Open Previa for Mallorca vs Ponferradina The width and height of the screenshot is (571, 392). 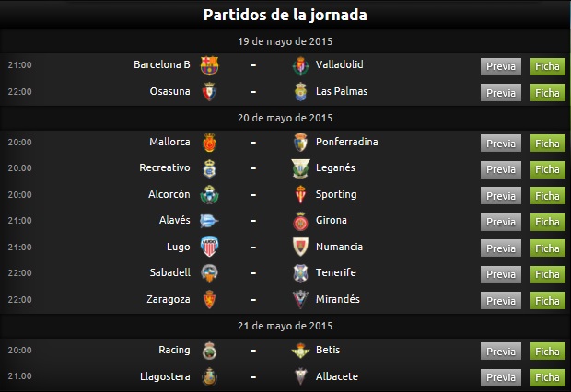tap(501, 144)
